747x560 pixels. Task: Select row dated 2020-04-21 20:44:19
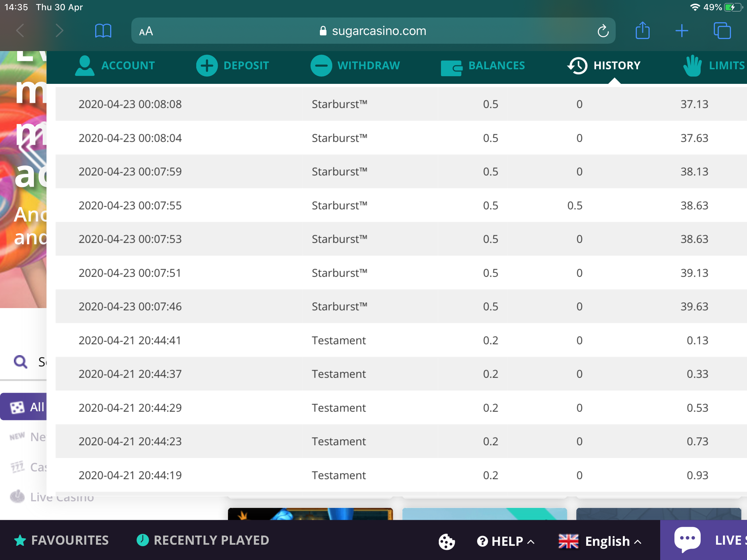(x=401, y=475)
